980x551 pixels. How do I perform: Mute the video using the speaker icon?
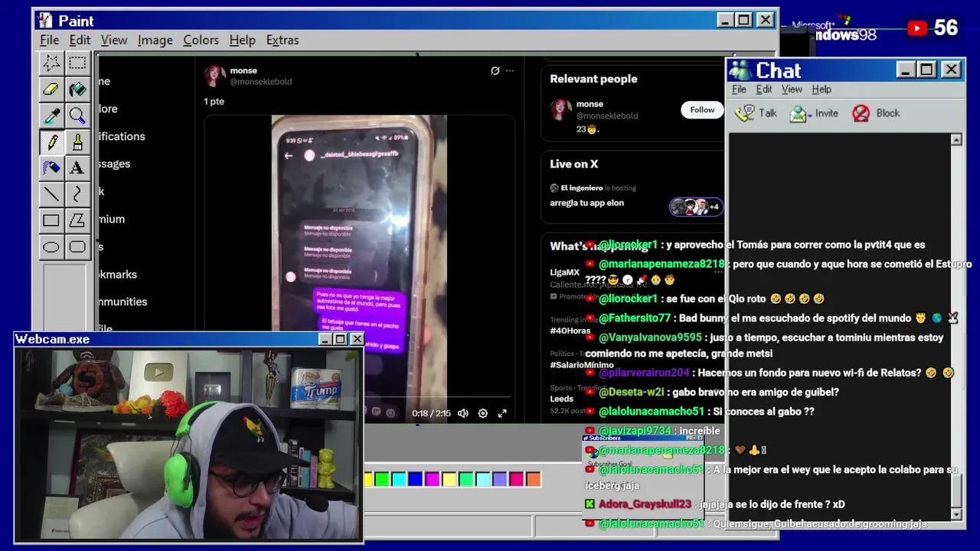coord(463,413)
